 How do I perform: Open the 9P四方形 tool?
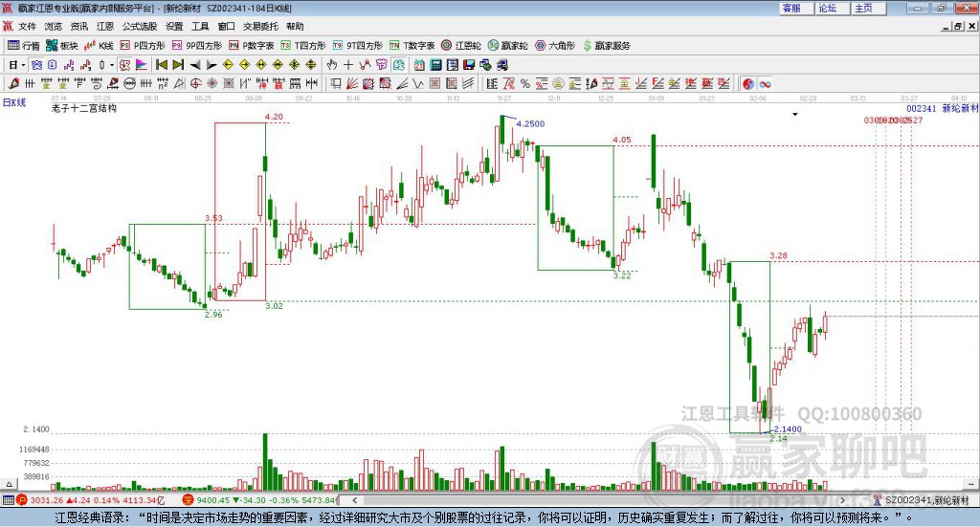pyautogui.click(x=197, y=46)
